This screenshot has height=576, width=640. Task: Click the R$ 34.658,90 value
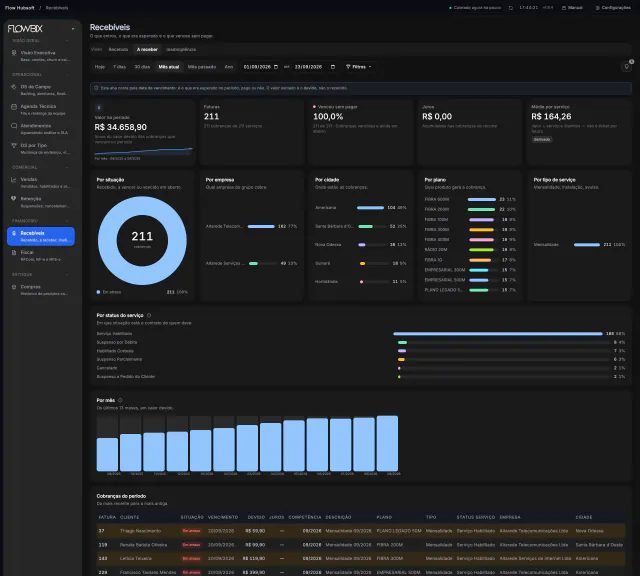click(121, 127)
